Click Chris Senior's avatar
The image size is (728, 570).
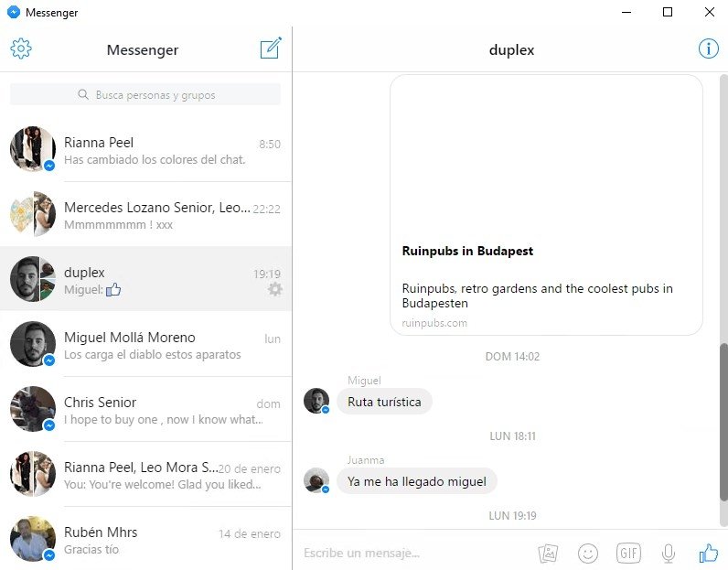tap(33, 409)
